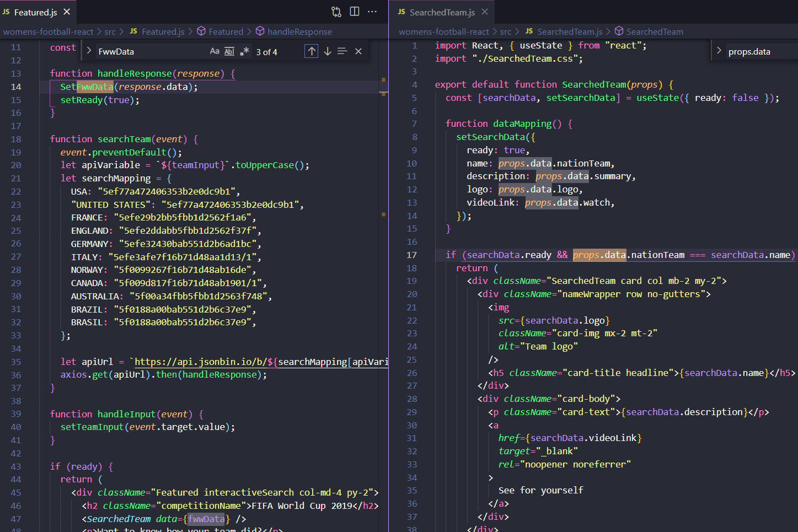Click fwwData prop on SearchedTeam element line
The width and height of the screenshot is (798, 532).
pos(206,519)
